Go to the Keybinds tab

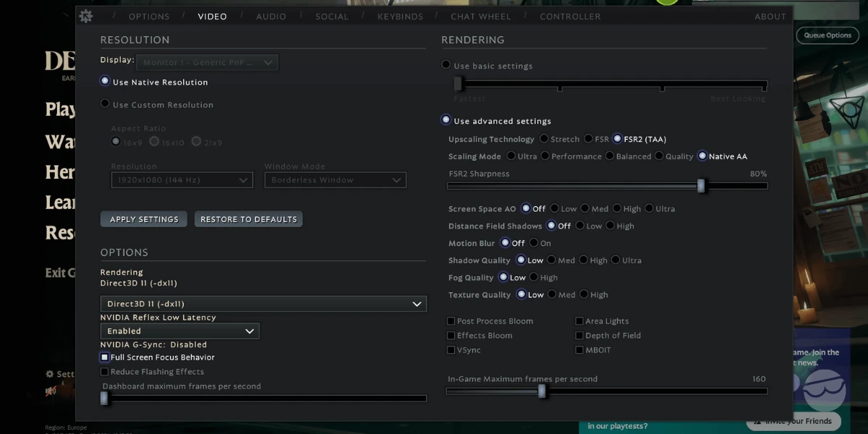click(399, 17)
